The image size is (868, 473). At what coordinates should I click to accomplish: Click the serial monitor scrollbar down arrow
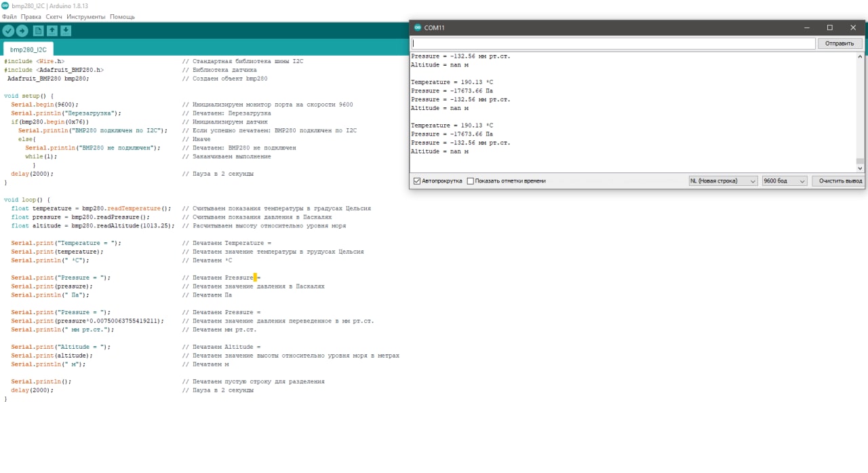coord(860,168)
